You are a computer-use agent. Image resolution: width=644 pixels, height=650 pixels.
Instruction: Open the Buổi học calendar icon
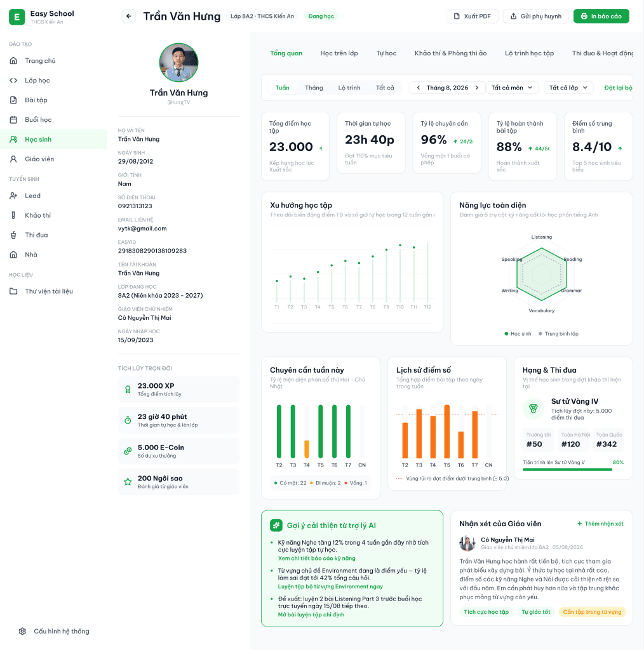tap(14, 120)
